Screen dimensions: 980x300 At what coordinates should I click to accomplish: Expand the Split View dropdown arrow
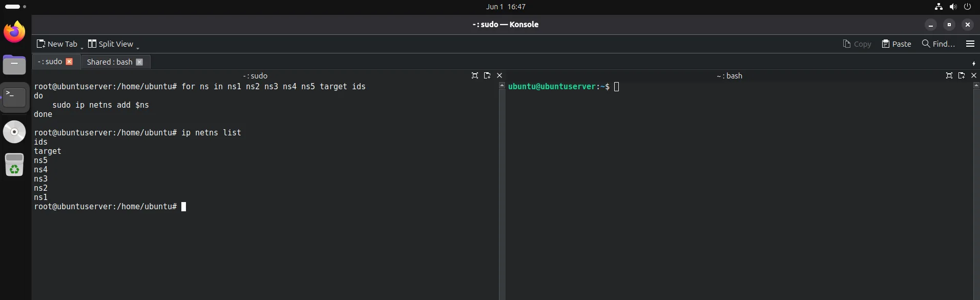[138, 47]
